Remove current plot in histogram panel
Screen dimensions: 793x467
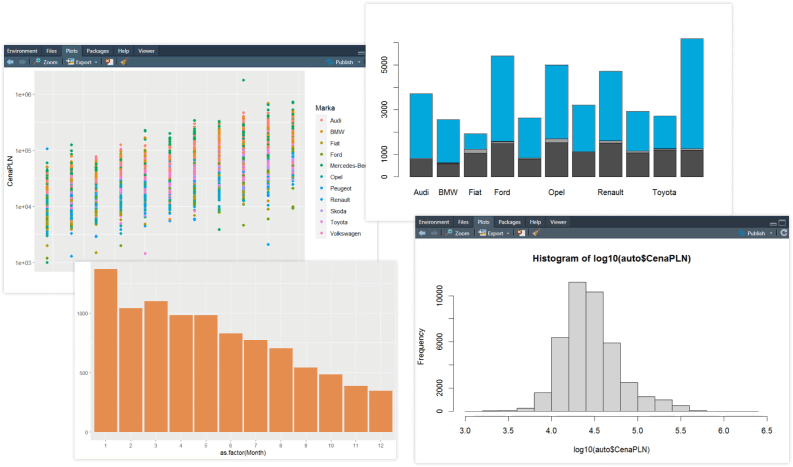click(520, 232)
